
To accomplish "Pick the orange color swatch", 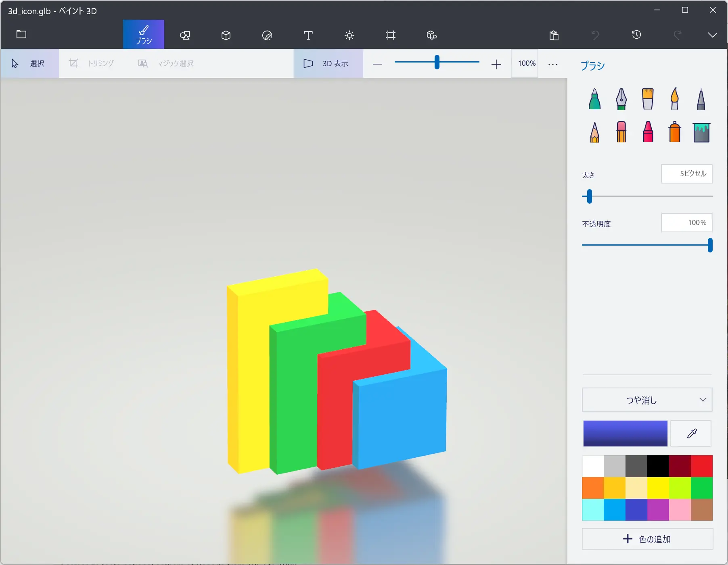I will (593, 488).
